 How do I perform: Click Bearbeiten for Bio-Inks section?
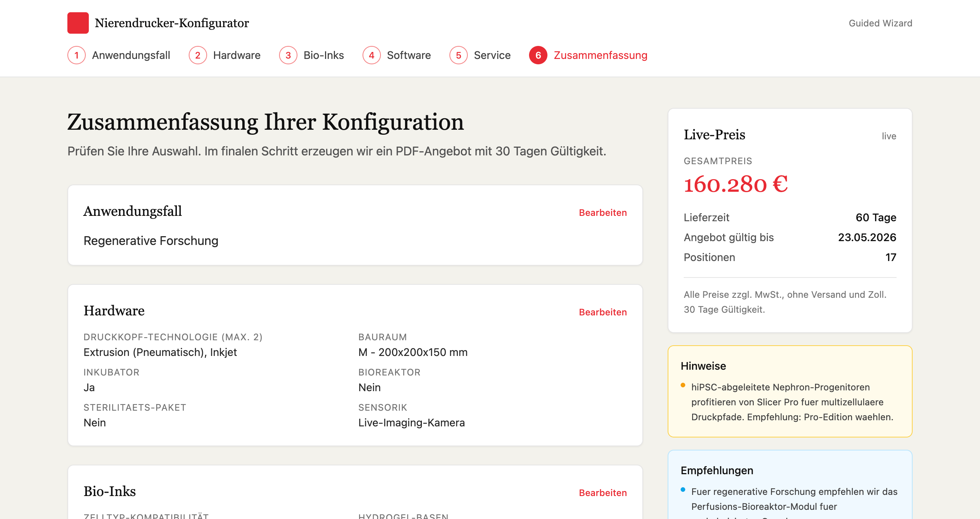[x=603, y=493]
